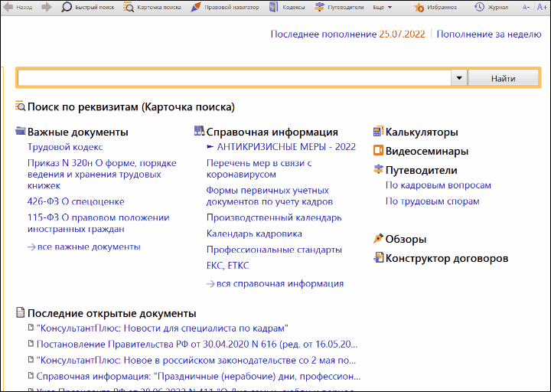The width and height of the screenshot is (551, 392).
Task: Click the Журнал toolbar label
Action: [498, 7]
